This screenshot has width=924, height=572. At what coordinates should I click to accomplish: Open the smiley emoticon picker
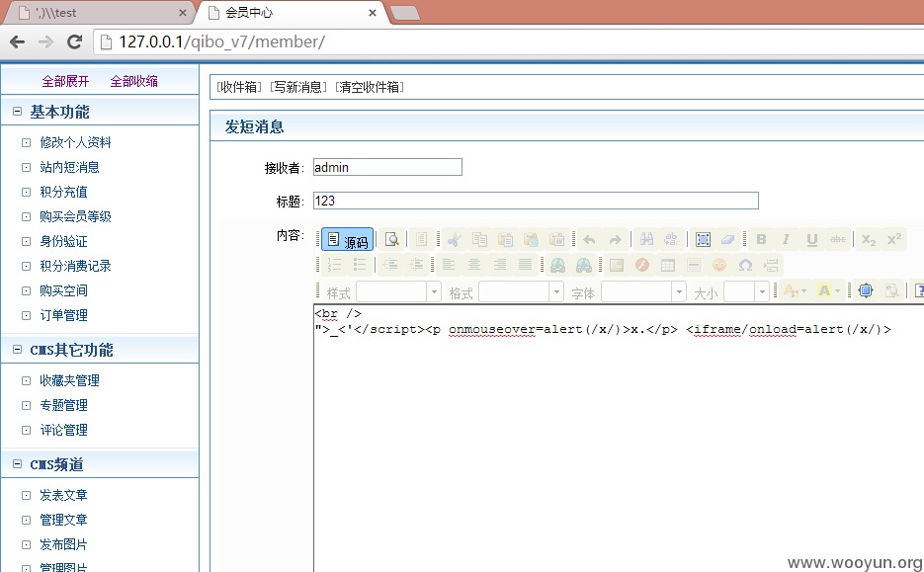point(718,265)
